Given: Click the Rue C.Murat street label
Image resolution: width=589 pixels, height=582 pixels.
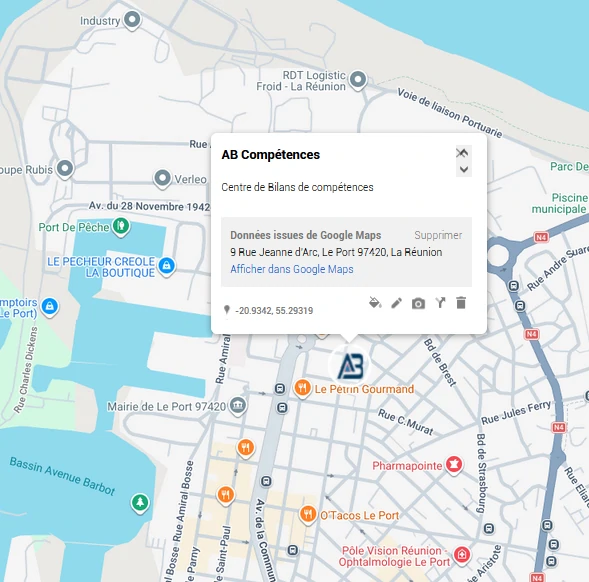Looking at the screenshot, I should pyautogui.click(x=405, y=422).
